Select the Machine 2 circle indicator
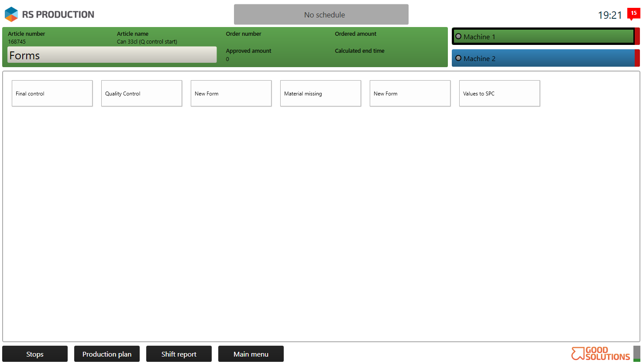This screenshot has height=364, width=643. click(458, 58)
